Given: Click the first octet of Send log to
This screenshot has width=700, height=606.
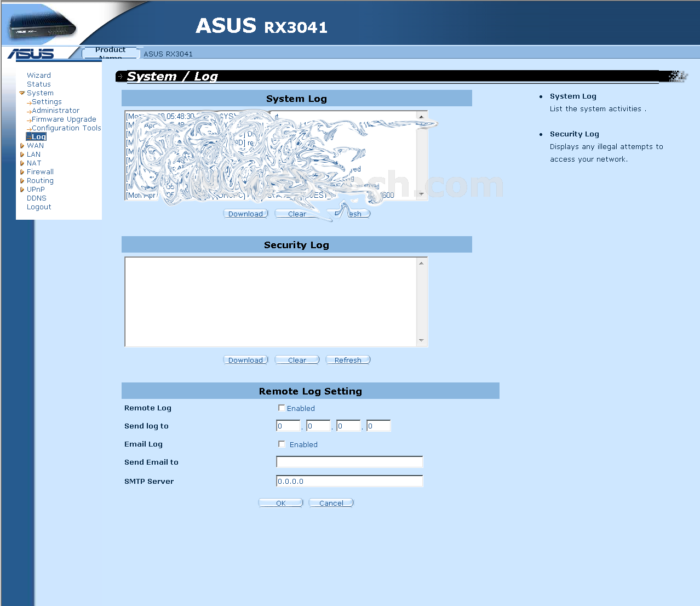Looking at the screenshot, I should (x=288, y=426).
